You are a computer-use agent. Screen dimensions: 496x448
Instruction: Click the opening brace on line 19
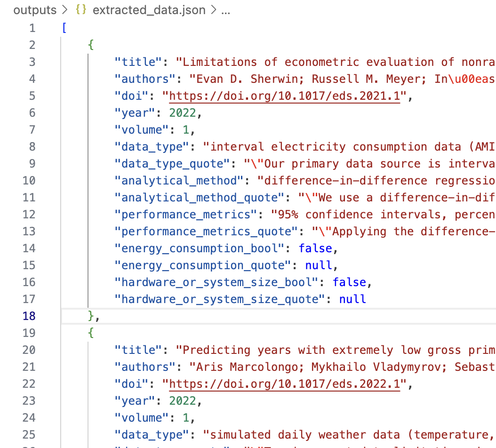(91, 333)
